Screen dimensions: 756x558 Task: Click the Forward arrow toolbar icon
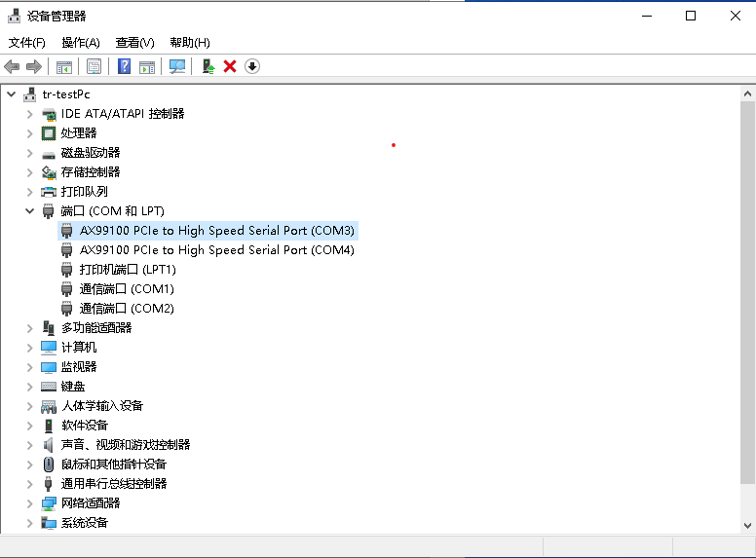click(x=34, y=66)
